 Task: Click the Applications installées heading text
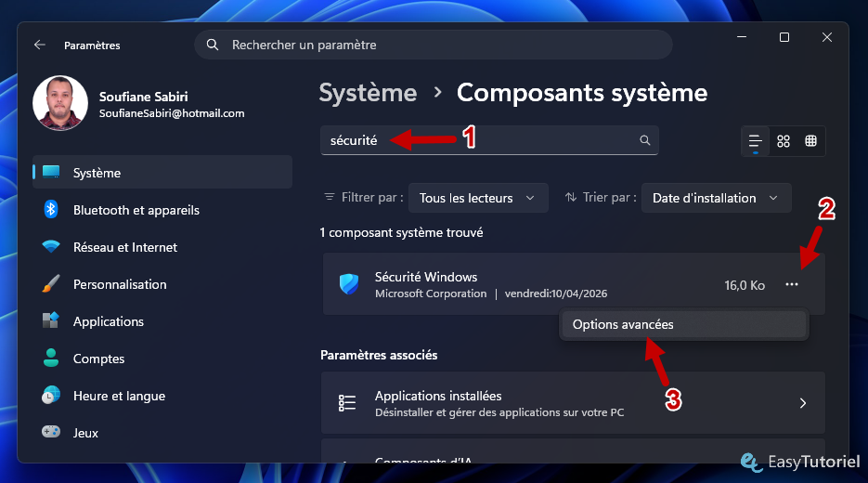(438, 396)
